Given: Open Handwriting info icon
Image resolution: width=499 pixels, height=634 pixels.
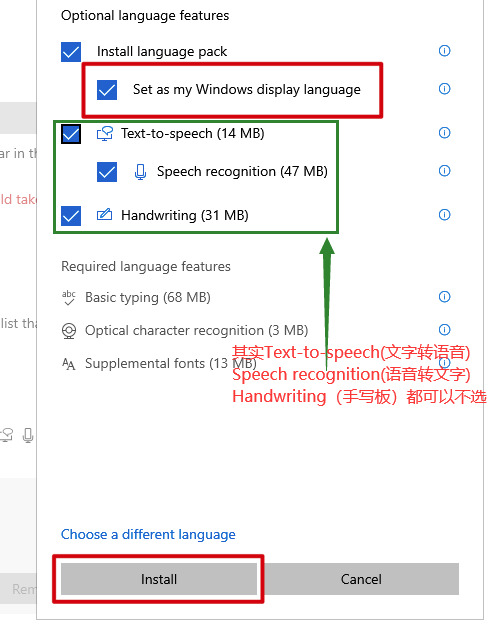Looking at the screenshot, I should pyautogui.click(x=444, y=215).
